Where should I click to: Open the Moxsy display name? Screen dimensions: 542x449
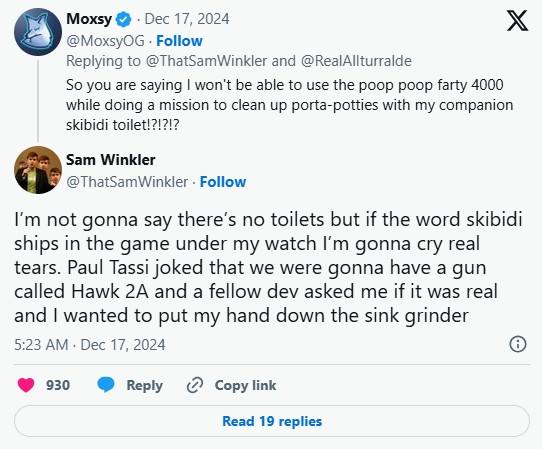click(x=89, y=19)
